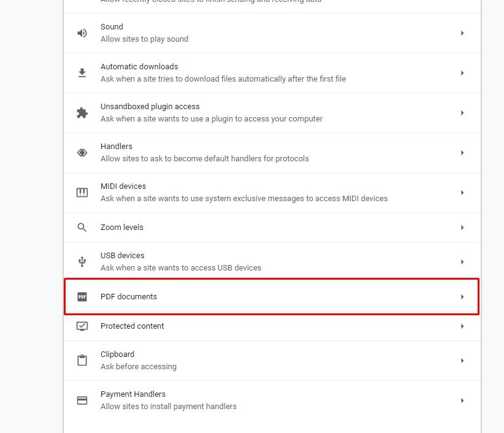Open the MIDI devices settings row

[x=272, y=193]
